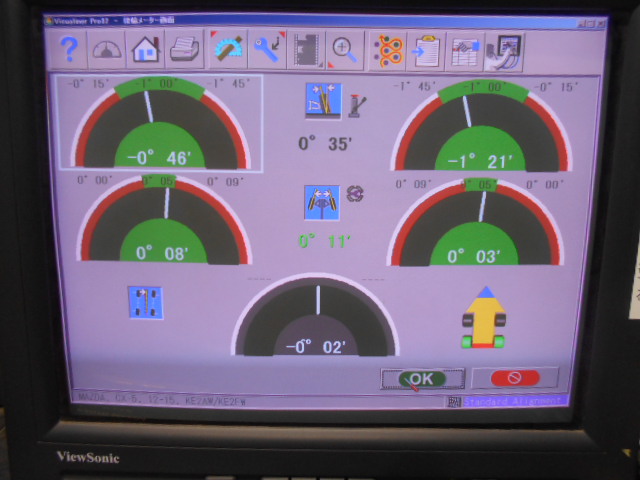
Task: Select the left toe gauge showing 0° 08'
Action: tap(164, 219)
